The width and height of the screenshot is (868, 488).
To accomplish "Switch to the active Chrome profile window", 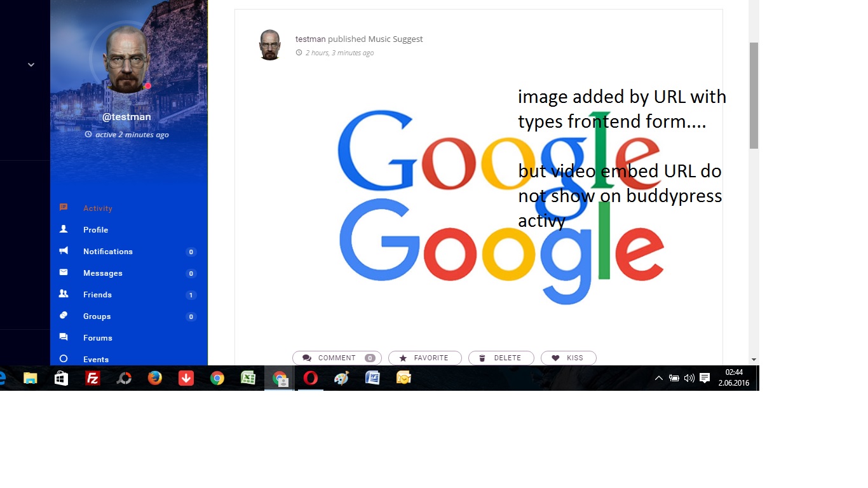I will pyautogui.click(x=280, y=378).
